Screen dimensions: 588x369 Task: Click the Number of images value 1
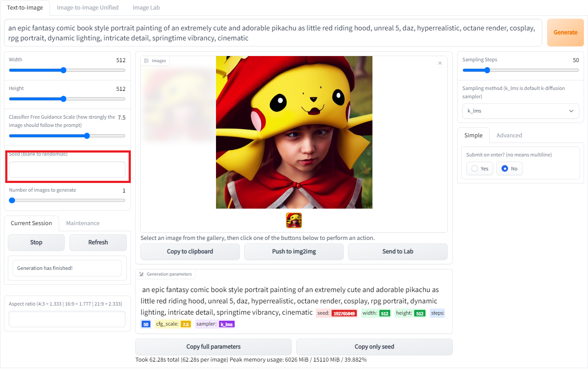click(x=124, y=190)
